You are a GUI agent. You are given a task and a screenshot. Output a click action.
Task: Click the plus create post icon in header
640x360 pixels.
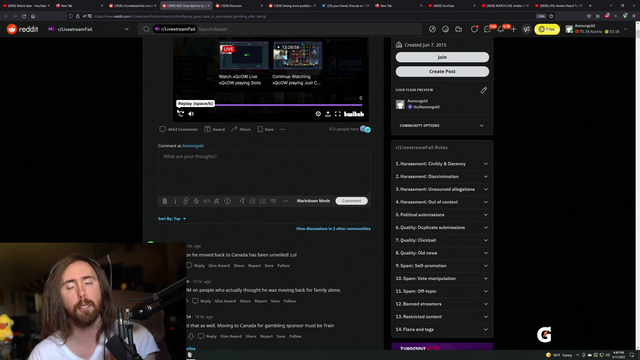pos(513,29)
